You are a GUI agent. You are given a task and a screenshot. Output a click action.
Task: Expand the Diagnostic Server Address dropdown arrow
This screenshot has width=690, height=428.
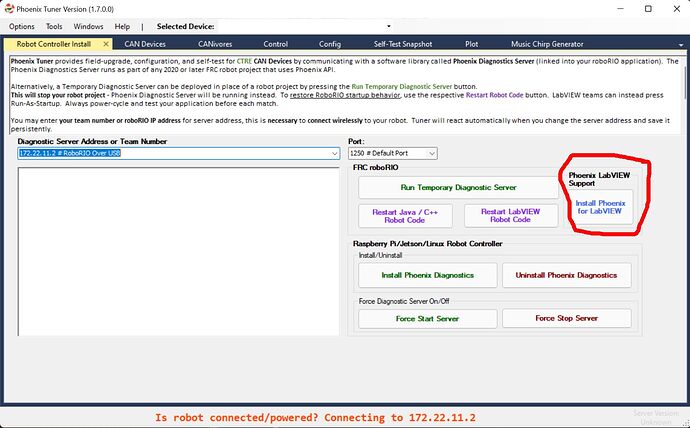[x=334, y=153]
